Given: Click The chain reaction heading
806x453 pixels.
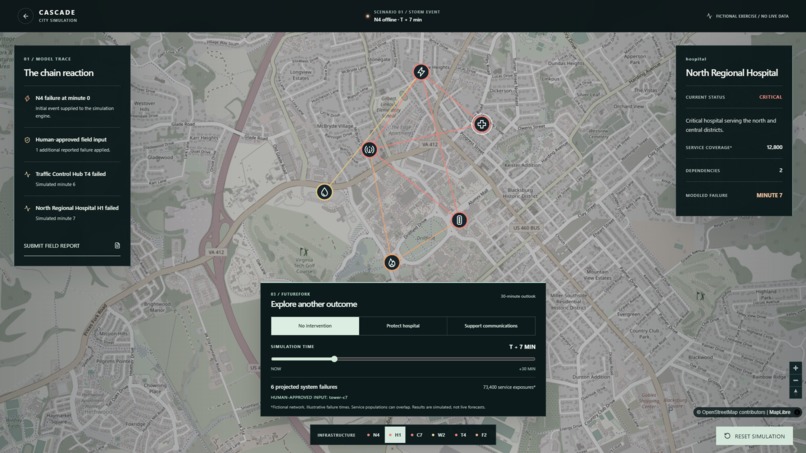Looking at the screenshot, I should tap(59, 73).
